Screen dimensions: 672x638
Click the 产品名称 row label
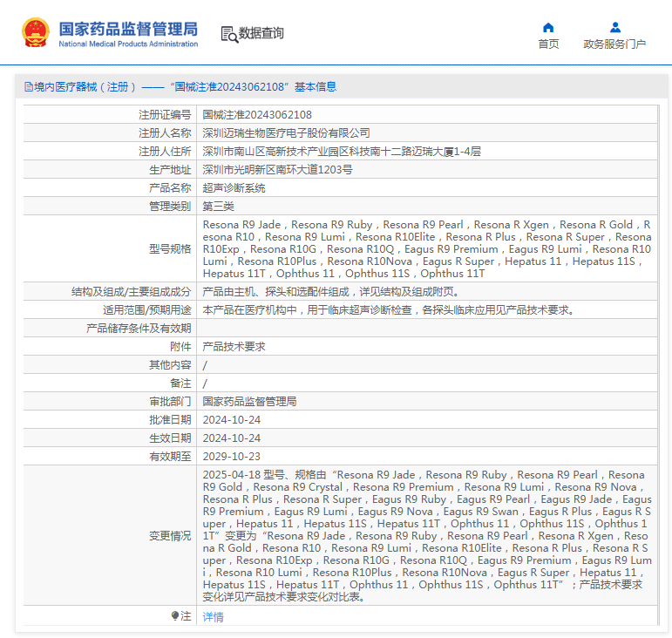pyautogui.click(x=170, y=188)
